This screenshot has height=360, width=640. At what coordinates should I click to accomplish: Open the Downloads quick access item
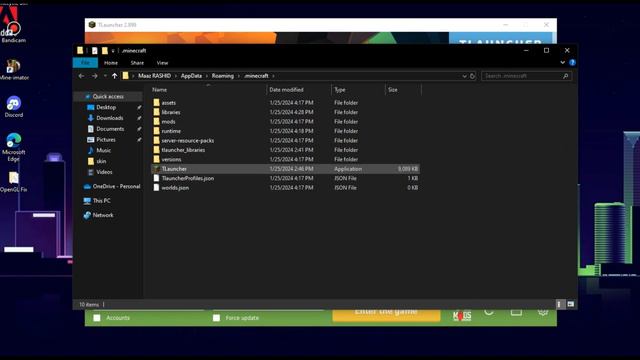(x=109, y=118)
